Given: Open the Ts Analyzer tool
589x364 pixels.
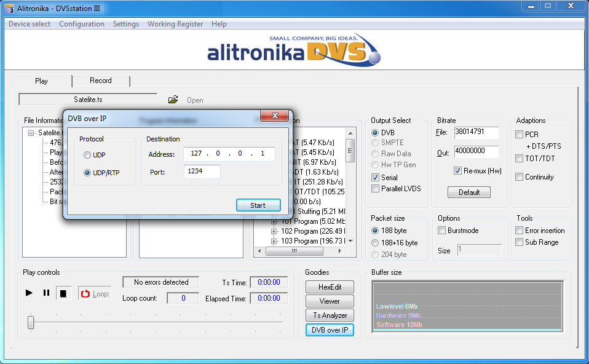Looking at the screenshot, I should (x=330, y=315).
